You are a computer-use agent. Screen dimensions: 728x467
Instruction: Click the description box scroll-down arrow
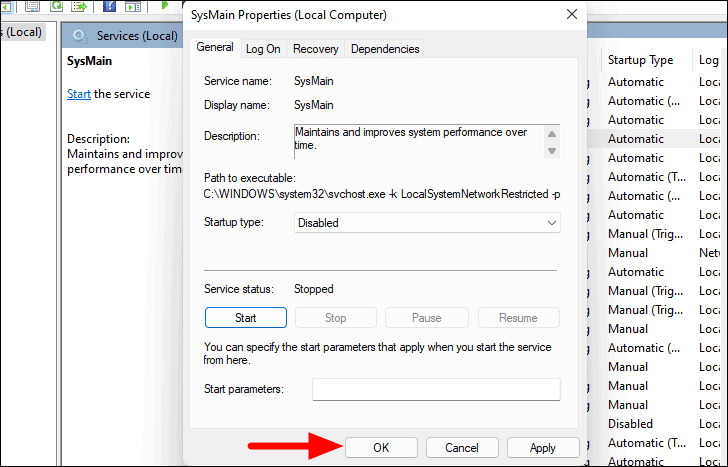click(552, 150)
